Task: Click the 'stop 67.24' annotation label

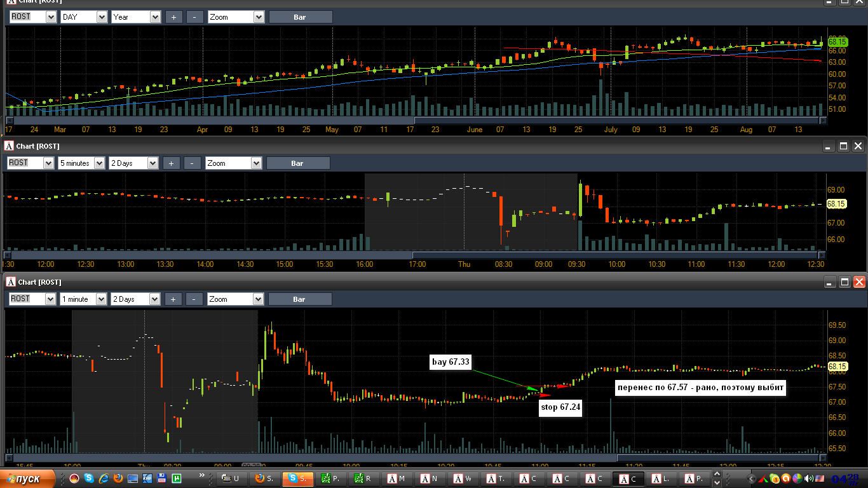Action: (x=560, y=409)
